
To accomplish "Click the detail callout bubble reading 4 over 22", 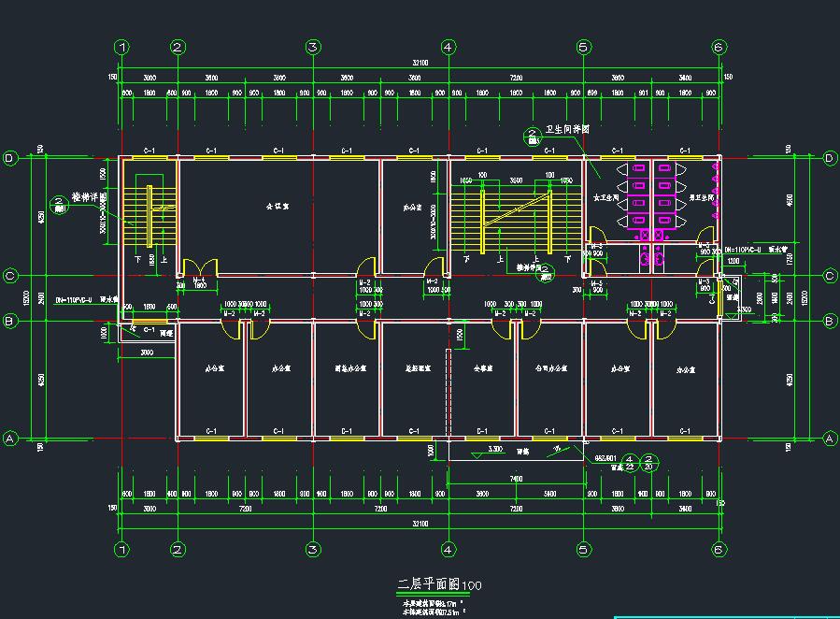I will [x=630, y=463].
